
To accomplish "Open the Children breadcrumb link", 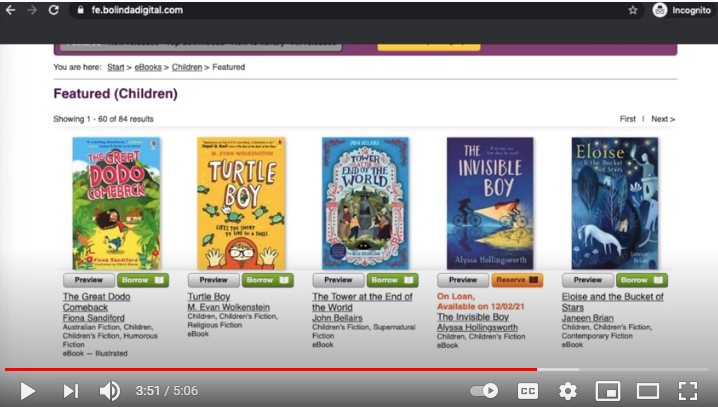I will (187, 67).
